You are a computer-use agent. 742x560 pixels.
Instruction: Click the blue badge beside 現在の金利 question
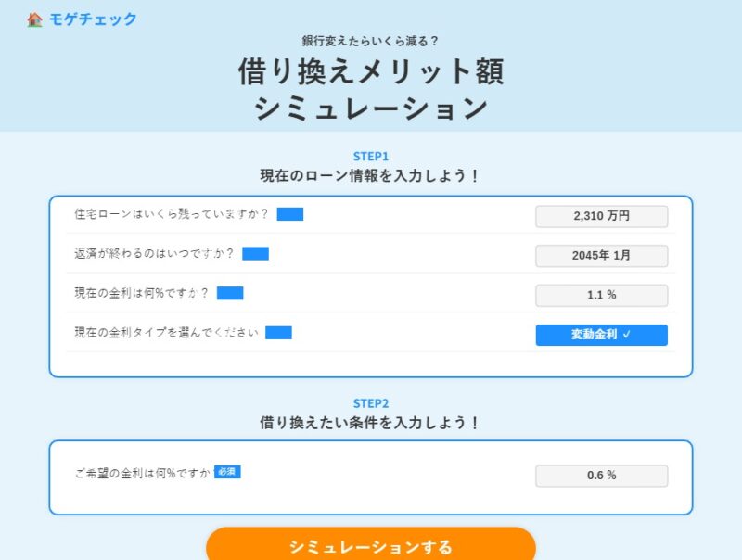(x=228, y=294)
